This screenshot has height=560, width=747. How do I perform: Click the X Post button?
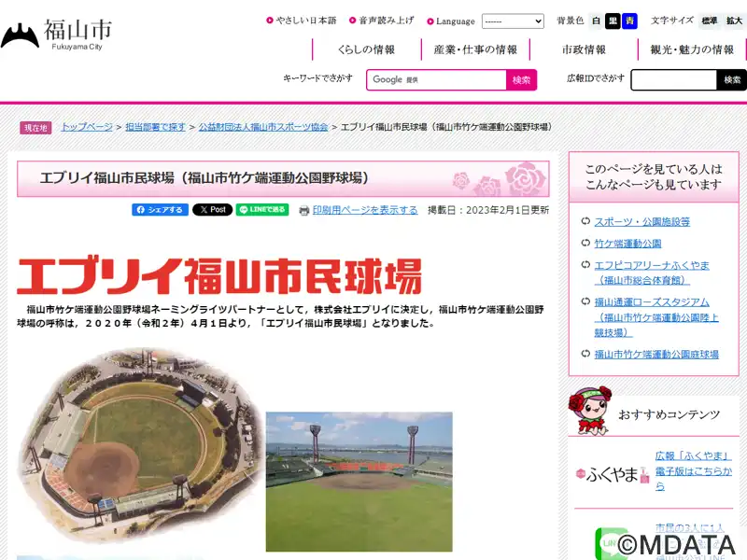pyautogui.click(x=213, y=209)
